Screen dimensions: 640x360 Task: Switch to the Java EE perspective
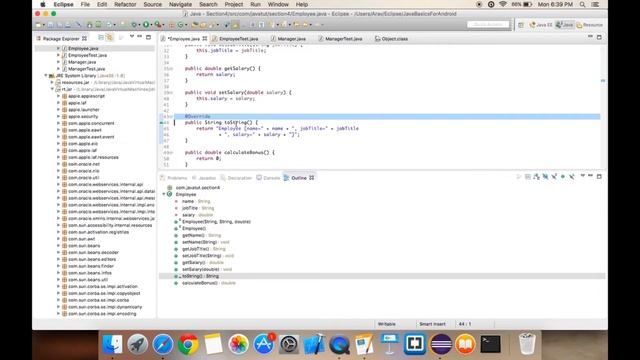[541, 25]
